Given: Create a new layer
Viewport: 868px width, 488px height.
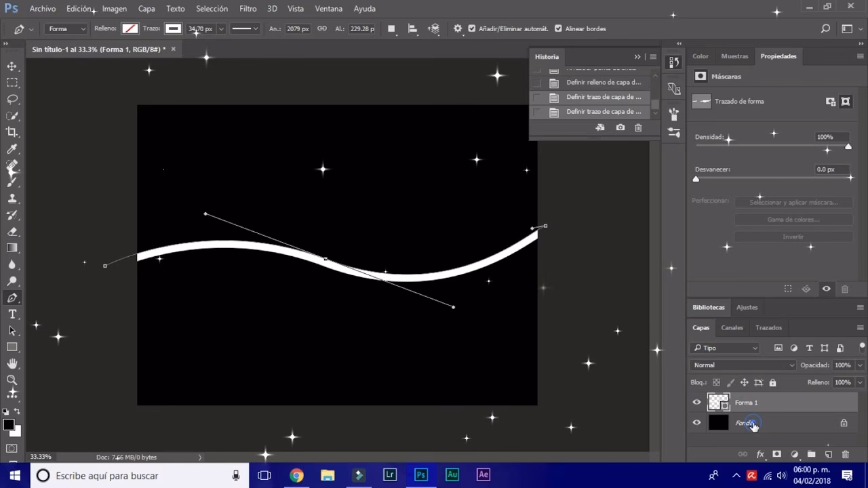Looking at the screenshot, I should click(829, 454).
